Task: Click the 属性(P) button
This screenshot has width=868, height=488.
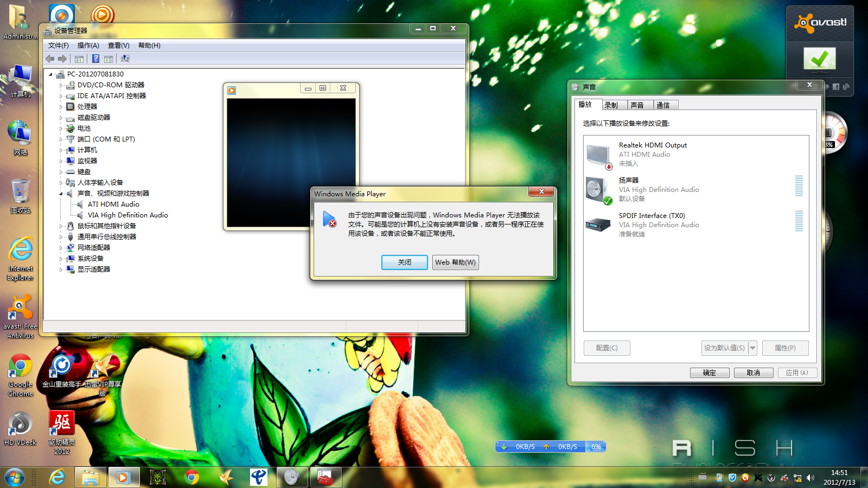Action: [x=785, y=348]
